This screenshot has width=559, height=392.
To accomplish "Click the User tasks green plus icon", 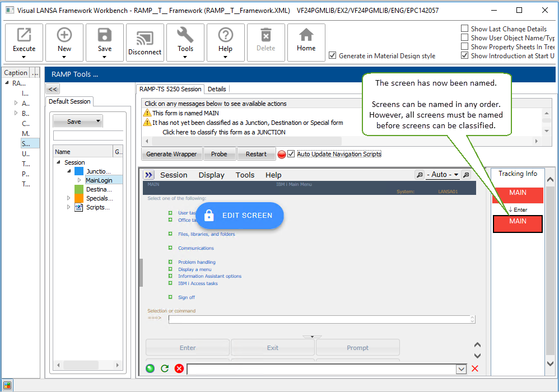I will tap(170, 213).
